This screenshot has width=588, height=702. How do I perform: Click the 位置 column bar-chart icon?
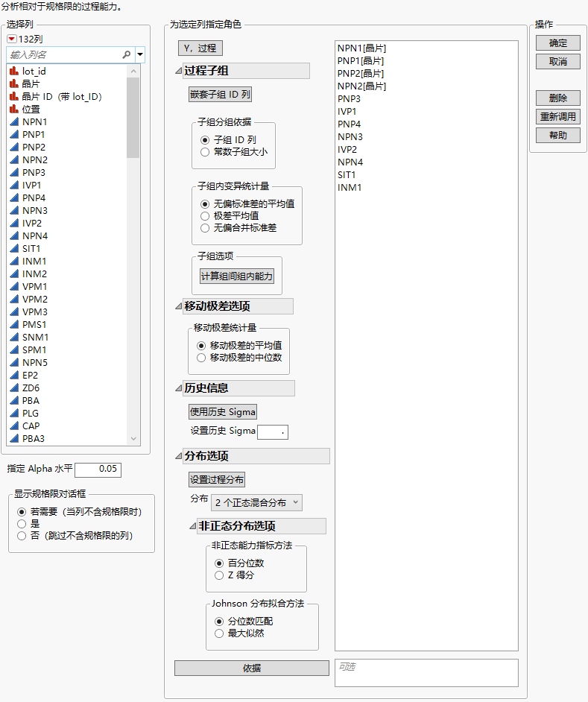pyautogui.click(x=14, y=109)
